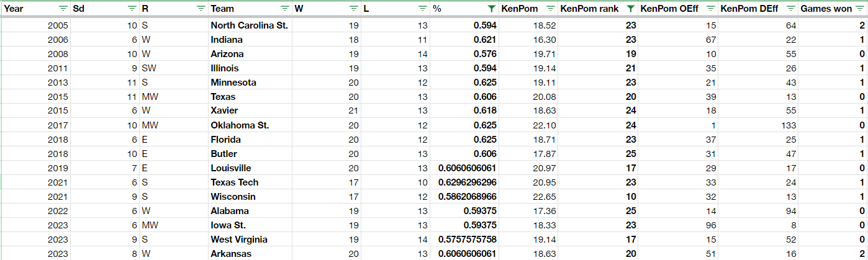The width and height of the screenshot is (868, 260).
Task: Open filter menu for Year column
Action: [x=63, y=9]
